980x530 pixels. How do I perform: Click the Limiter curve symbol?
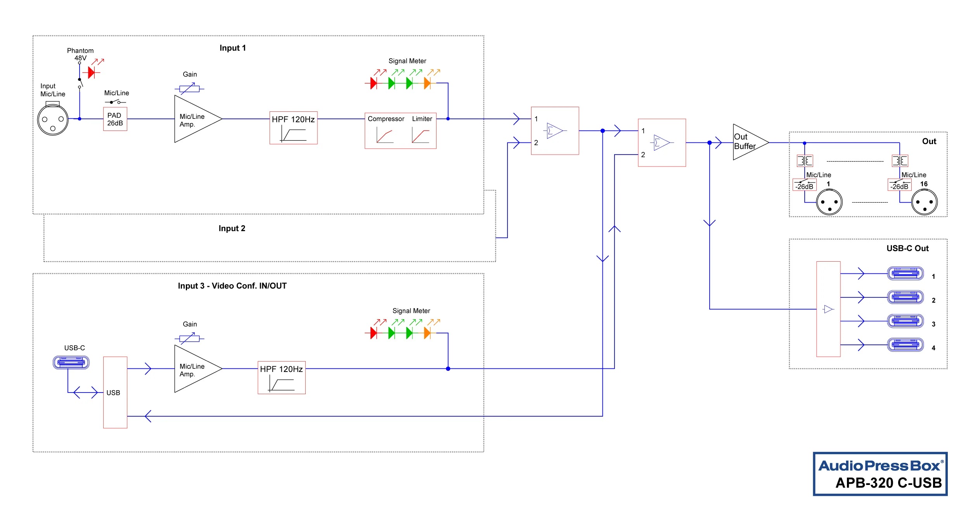coord(421,136)
